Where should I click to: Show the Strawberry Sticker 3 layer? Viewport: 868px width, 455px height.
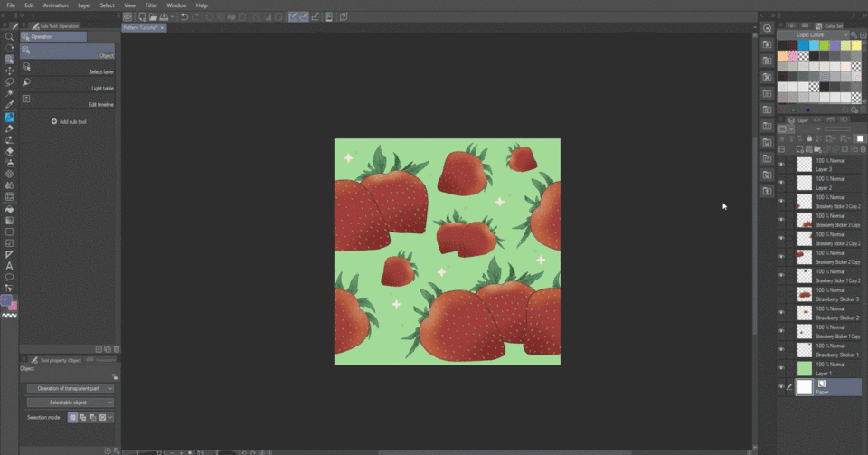pos(781,294)
